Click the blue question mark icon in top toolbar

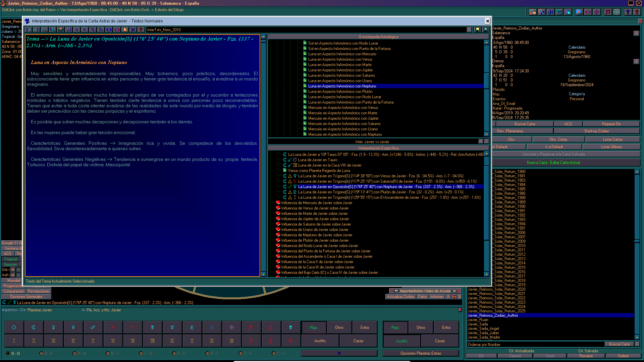coord(628,12)
